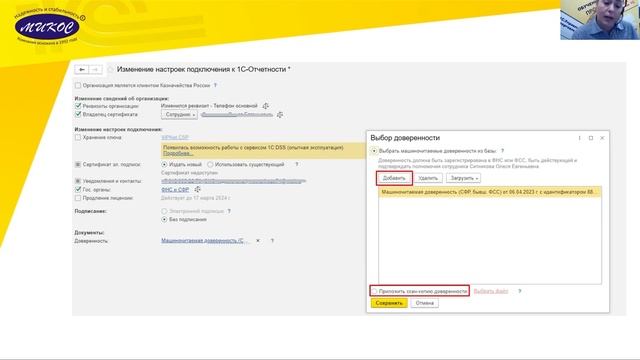Click edit icon after certificate owner name
Viewport: 640px width, 360px height.
pyautogui.click(x=280, y=115)
